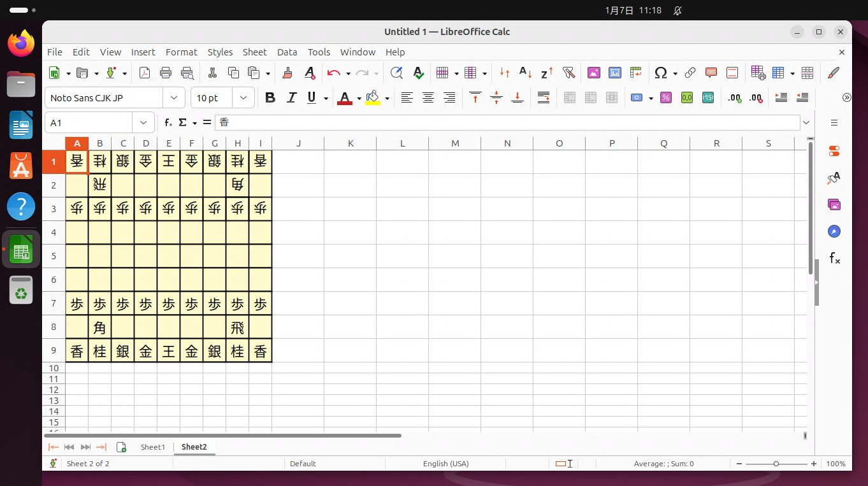Select the Clone Formatting paintbrush
This screenshot has width=868, height=486.
pos(287,73)
